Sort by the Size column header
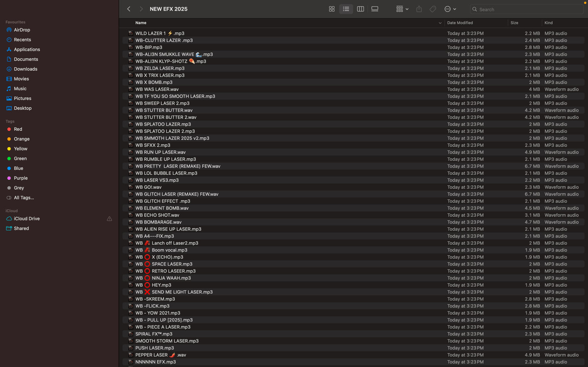588x367 pixels. point(514,23)
